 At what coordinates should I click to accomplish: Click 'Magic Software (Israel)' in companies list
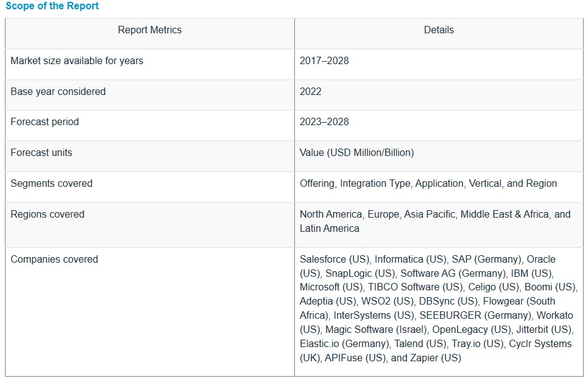[x=376, y=329]
